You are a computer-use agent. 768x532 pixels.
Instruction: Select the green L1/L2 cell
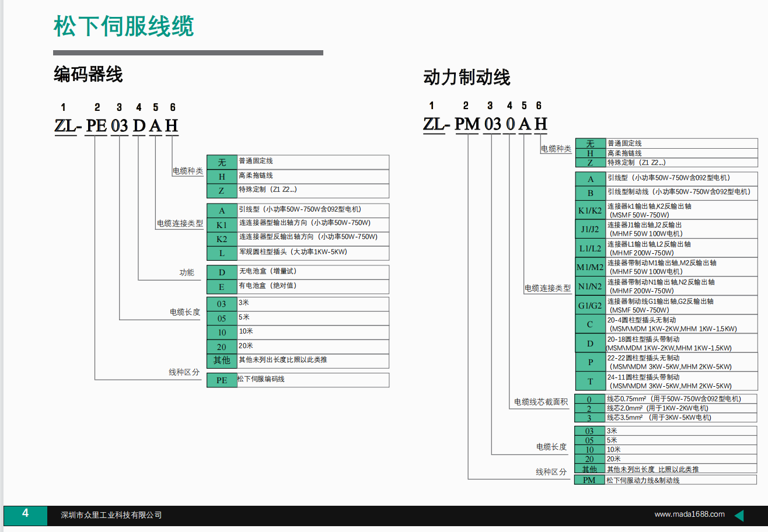(x=591, y=249)
